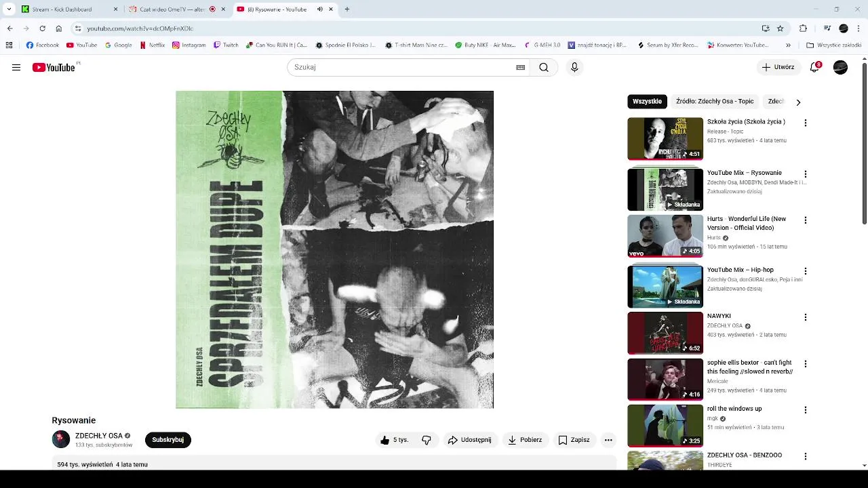
Task: Click the Udostępnij share button
Action: [x=469, y=440]
